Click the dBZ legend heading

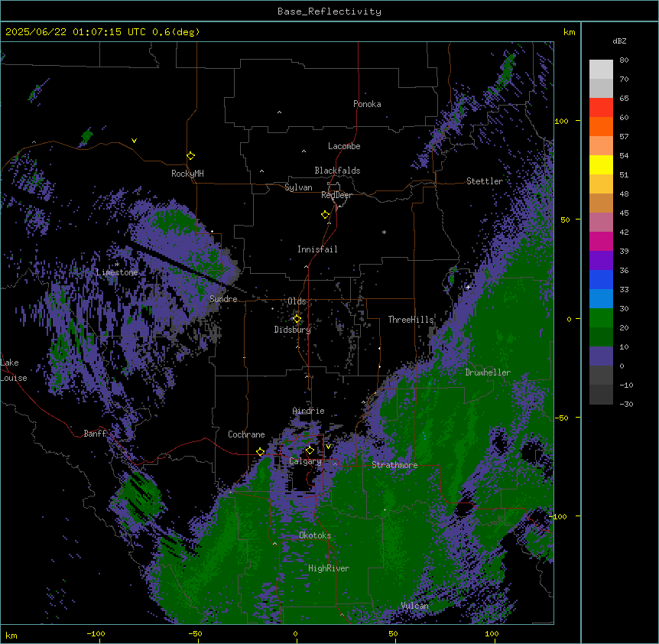click(619, 41)
